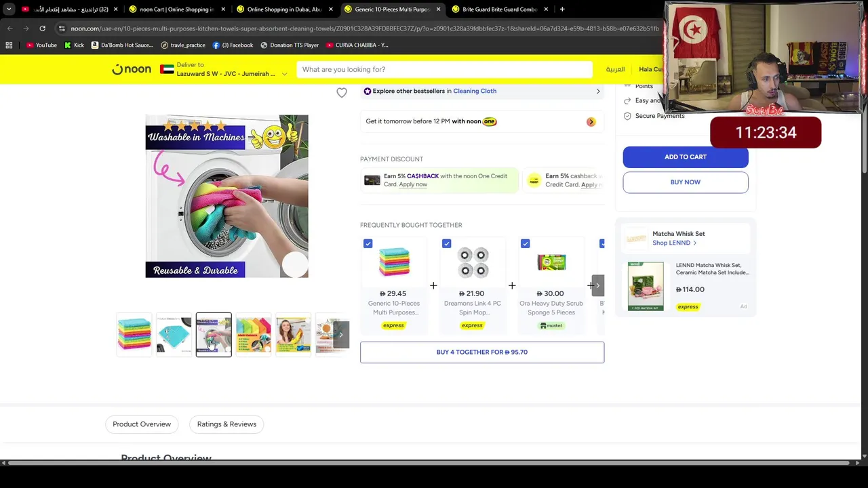The width and height of the screenshot is (868, 488).
Task: Click the orange arrow on noon one delivery
Action: (x=591, y=122)
